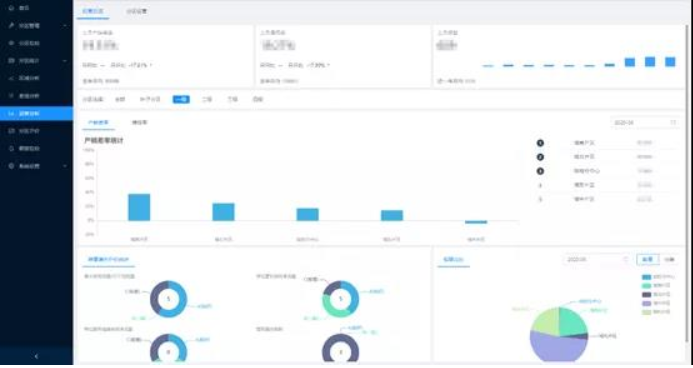The height and width of the screenshot is (368, 693).
Task: Open the home icon in the sidebar
Action: (11, 8)
